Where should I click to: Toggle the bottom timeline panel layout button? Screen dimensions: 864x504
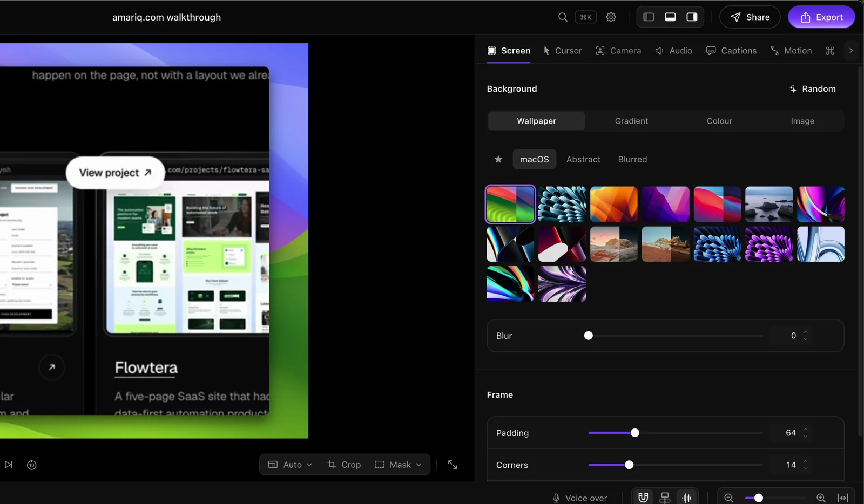point(670,17)
